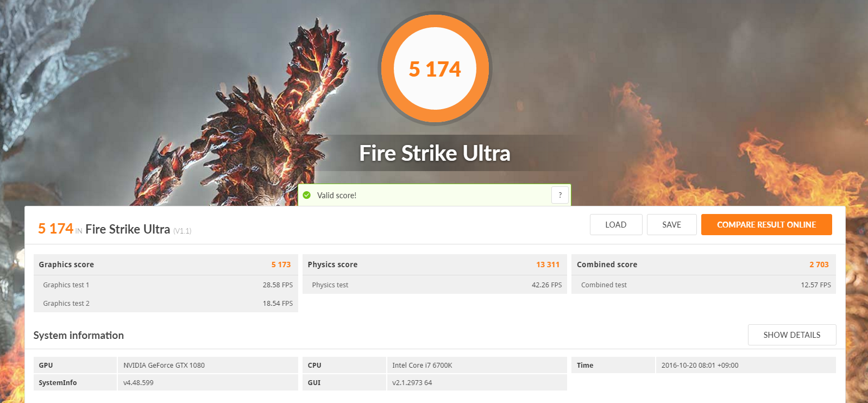868x403 pixels.
Task: Click the NVIDIA GeForce GTX 1080 GPU value
Action: pos(164,366)
